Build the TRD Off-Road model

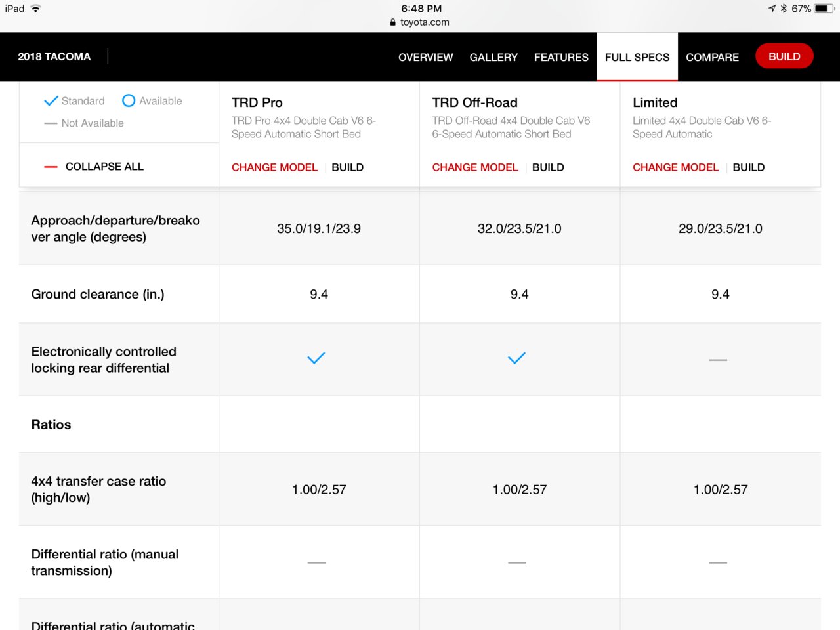(x=548, y=167)
